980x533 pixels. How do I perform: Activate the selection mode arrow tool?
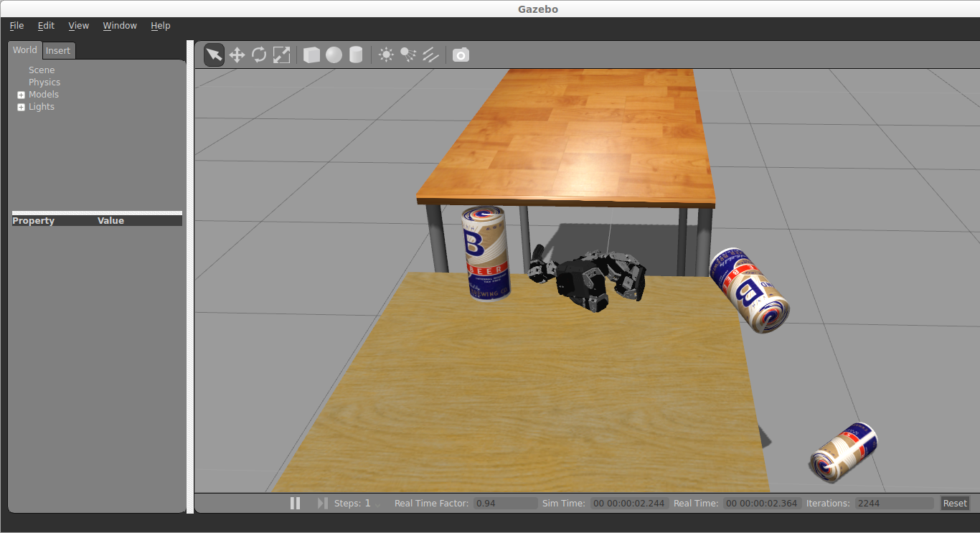pos(214,55)
